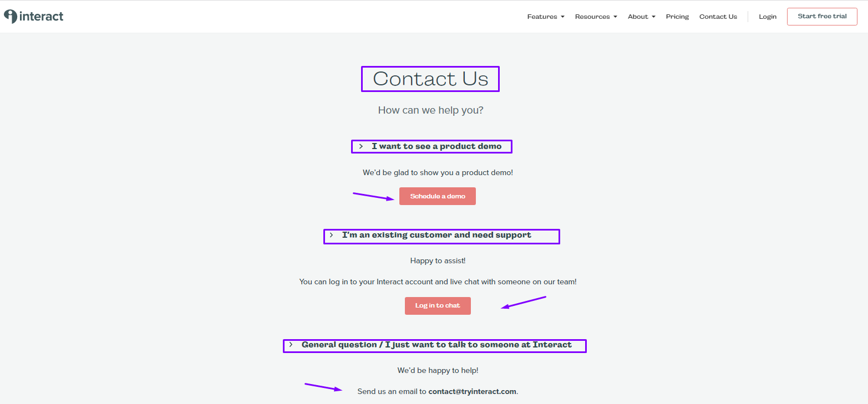Click the chevron beside existing customer heading
The height and width of the screenshot is (404, 868).
(331, 235)
